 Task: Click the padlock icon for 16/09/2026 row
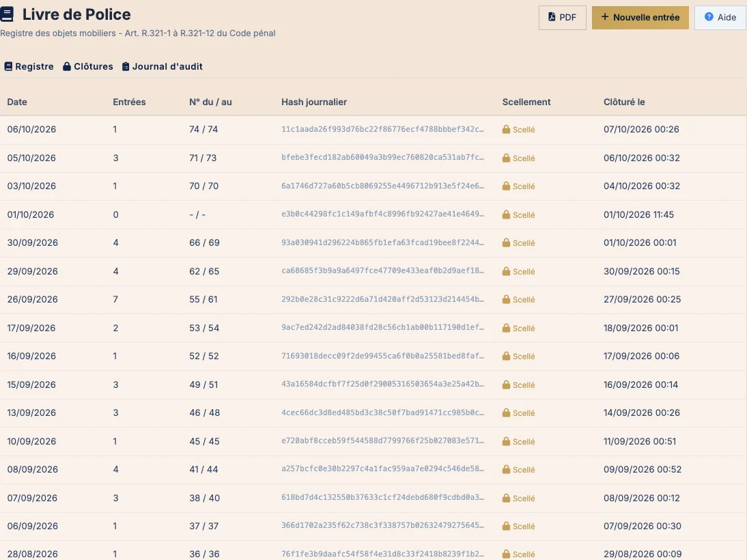(x=506, y=356)
